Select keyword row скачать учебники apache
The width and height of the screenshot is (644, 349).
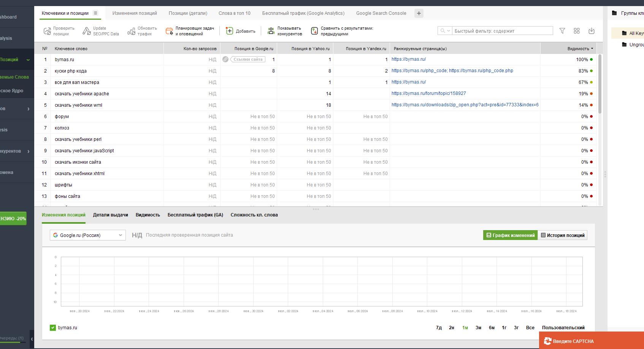point(316,94)
